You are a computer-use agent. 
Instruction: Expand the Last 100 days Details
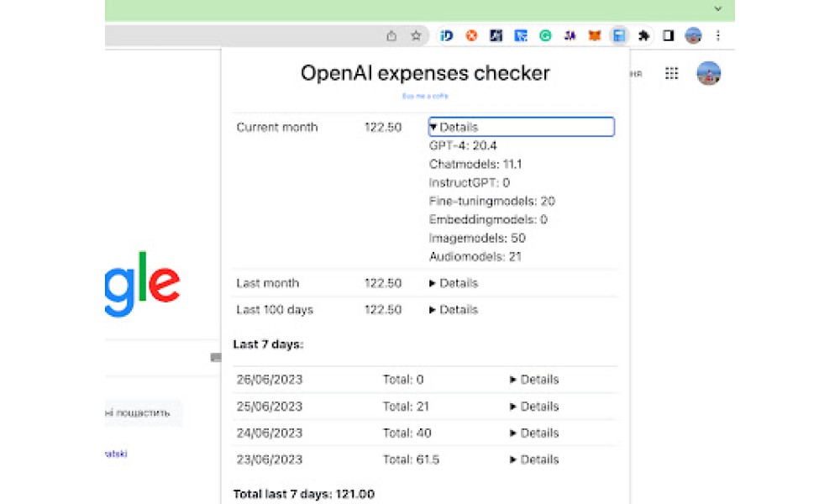(454, 310)
